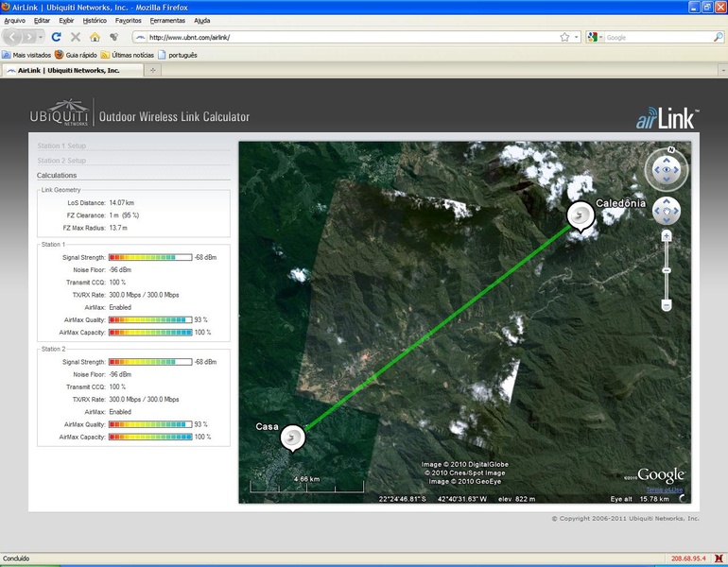728x567 pixels.
Task: Open the Mais visitados bookmark folder
Action: 26,55
